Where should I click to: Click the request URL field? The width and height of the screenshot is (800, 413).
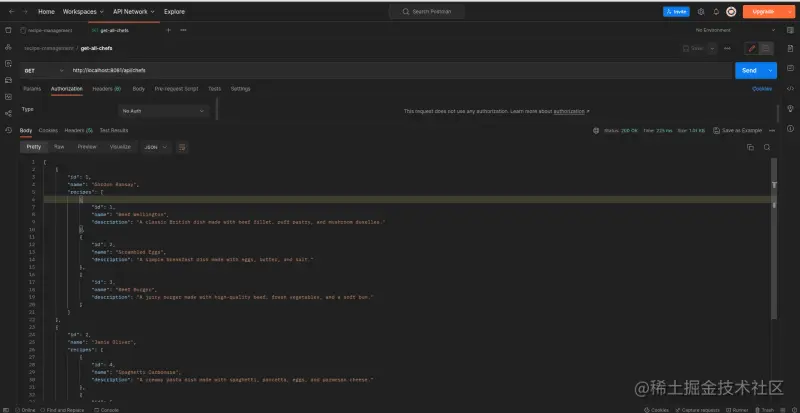pyautogui.click(x=401, y=70)
